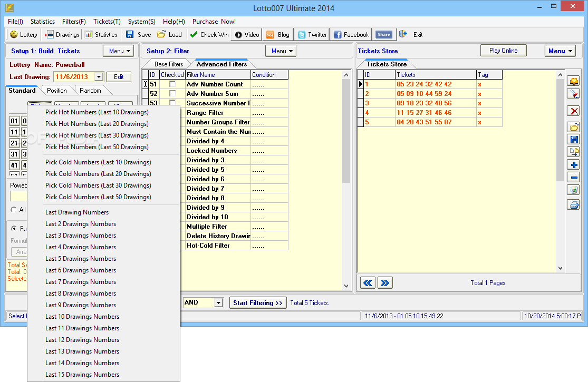Choose Pick Hot Numbers (Last 10 Drawings)
The width and height of the screenshot is (588, 382).
(x=103, y=112)
